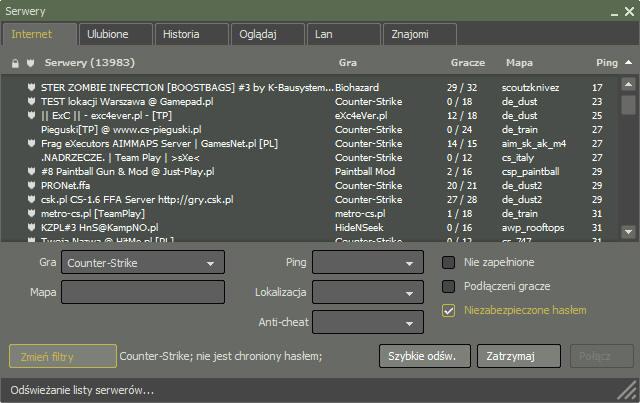Image resolution: width=640 pixels, height=403 pixels.
Task: Sort by Serwery (13983) column header
Action: coord(90,62)
